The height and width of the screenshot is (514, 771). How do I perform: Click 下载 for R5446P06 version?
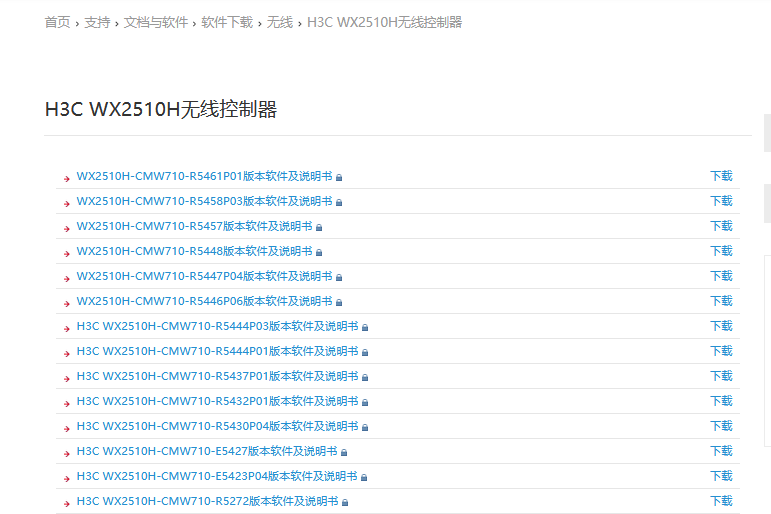tap(721, 301)
